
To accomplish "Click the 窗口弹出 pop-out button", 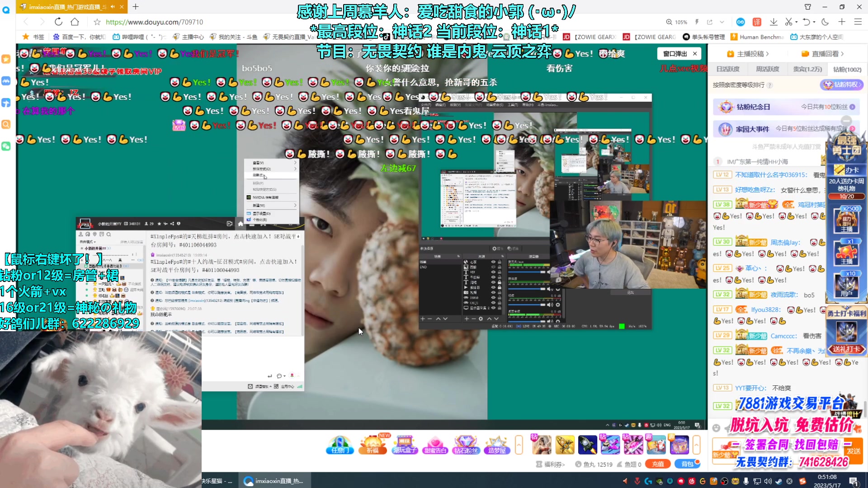I will (675, 54).
